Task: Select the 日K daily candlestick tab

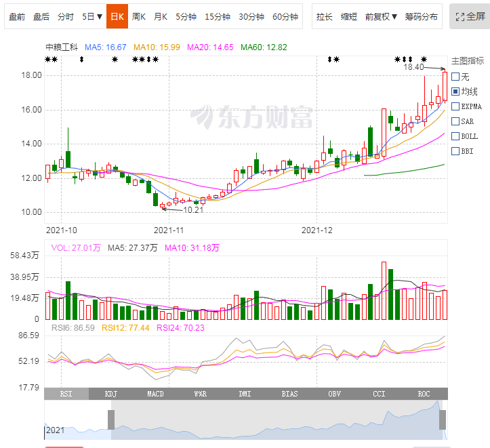Action: (117, 16)
